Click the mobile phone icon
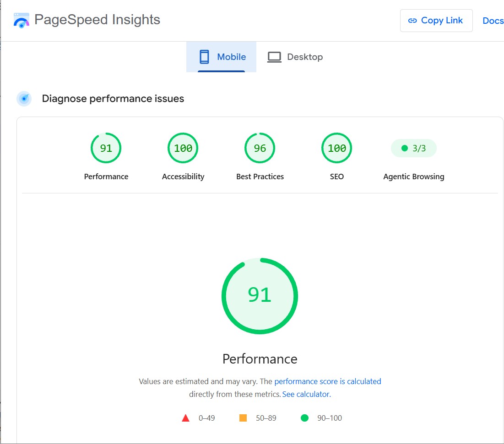 [204, 57]
